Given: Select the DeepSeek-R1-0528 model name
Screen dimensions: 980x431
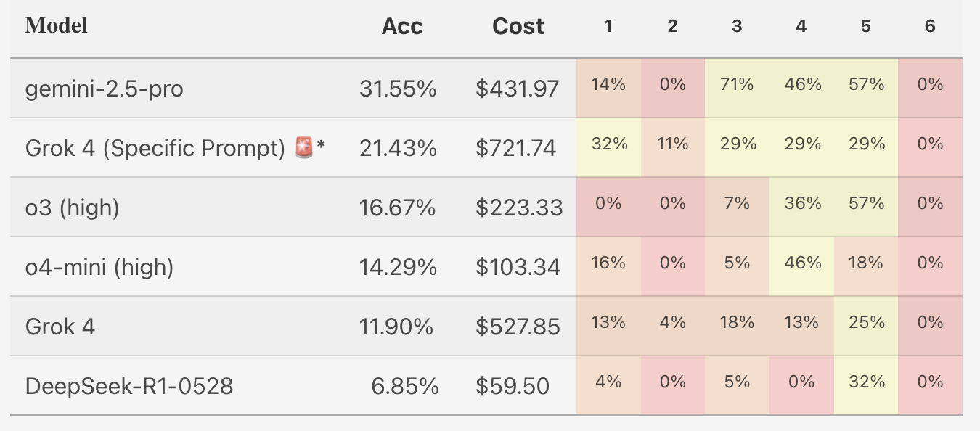Looking at the screenshot, I should click(x=129, y=386).
